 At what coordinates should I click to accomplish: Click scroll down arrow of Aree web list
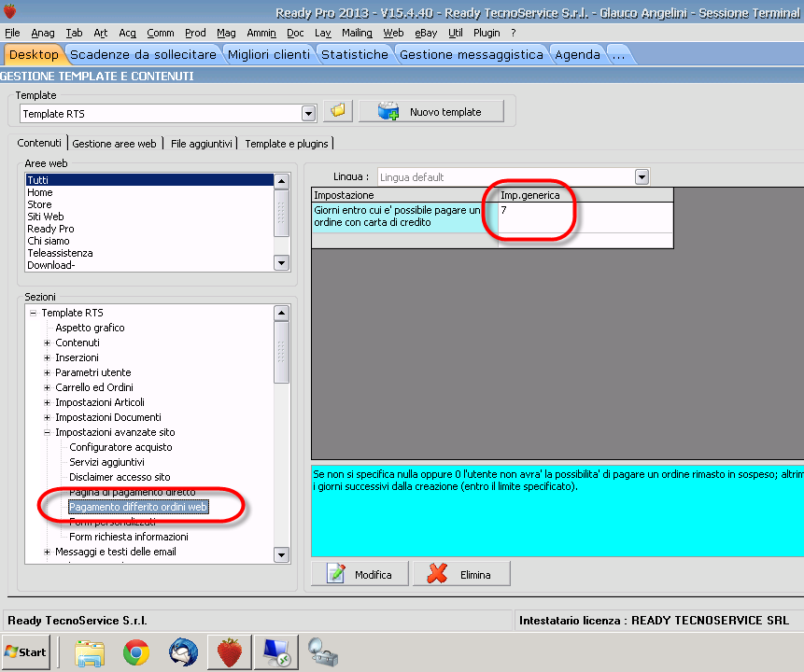[281, 263]
